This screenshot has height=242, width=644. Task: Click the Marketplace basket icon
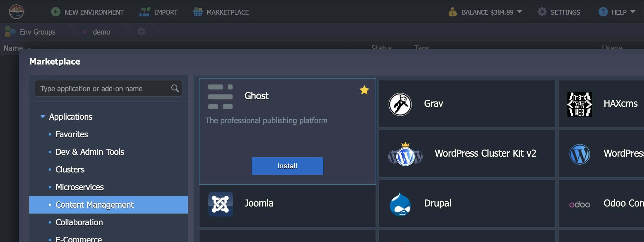(198, 12)
